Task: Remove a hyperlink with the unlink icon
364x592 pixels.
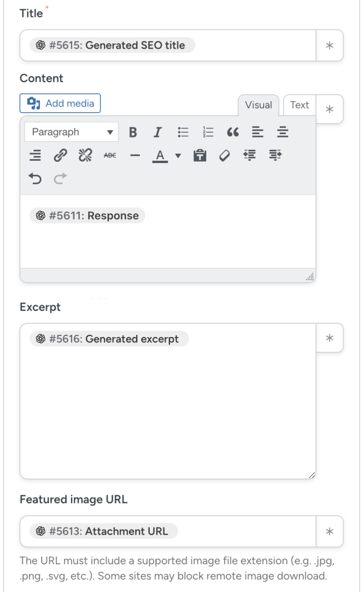Action: [84, 155]
